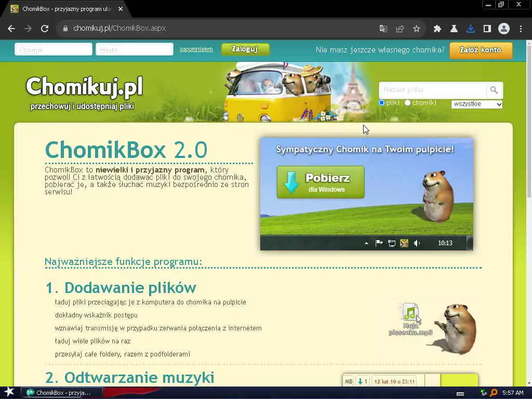Show the browser downloads
This screenshot has height=399, width=532.
(471, 29)
